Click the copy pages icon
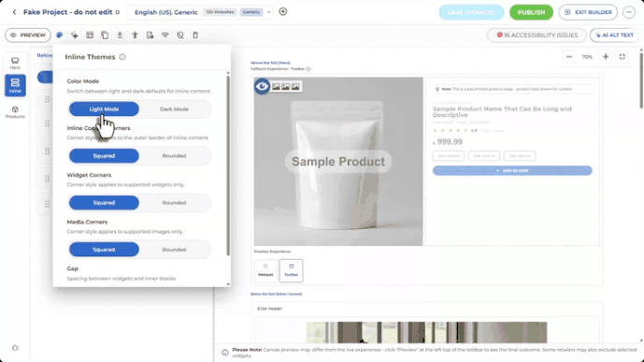Image resolution: width=644 pixels, height=362 pixels. click(105, 36)
